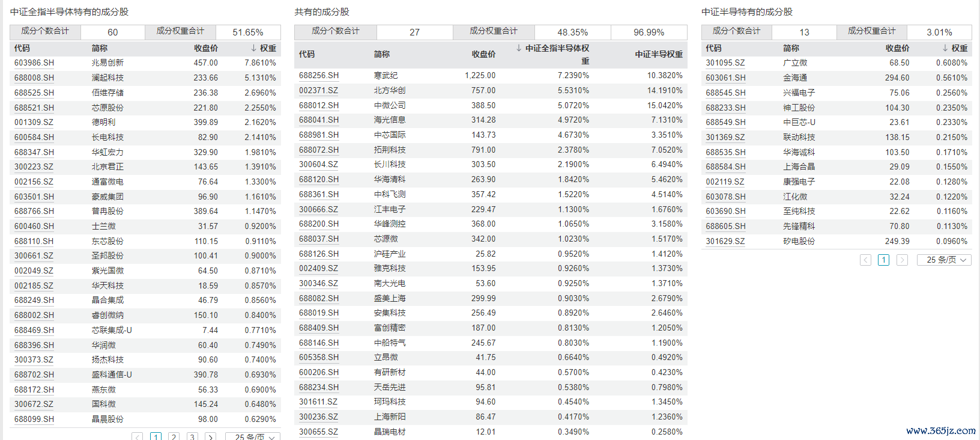Screen dimensions: 980x440
Task: Open stock code 688545.SH link
Action: (725, 93)
